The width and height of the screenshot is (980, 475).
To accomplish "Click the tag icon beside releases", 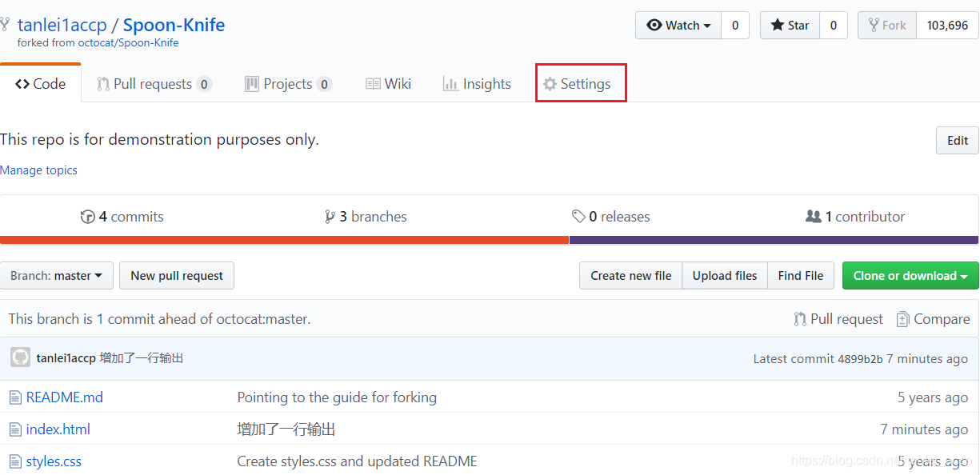I will coord(578,217).
